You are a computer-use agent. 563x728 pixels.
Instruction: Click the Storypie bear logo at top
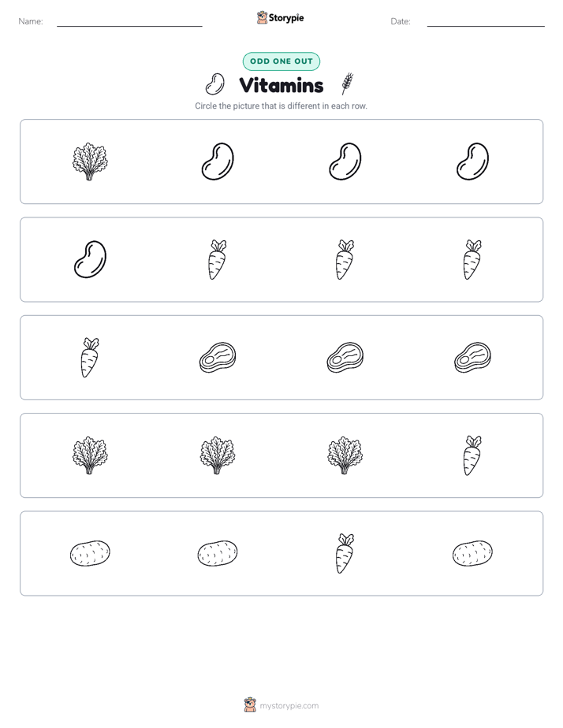click(x=262, y=17)
